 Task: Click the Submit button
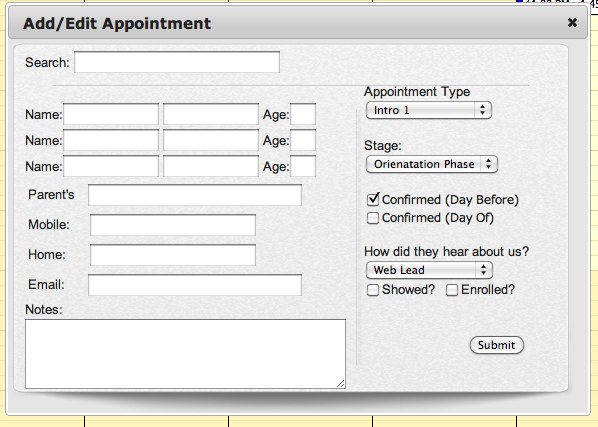pos(497,345)
